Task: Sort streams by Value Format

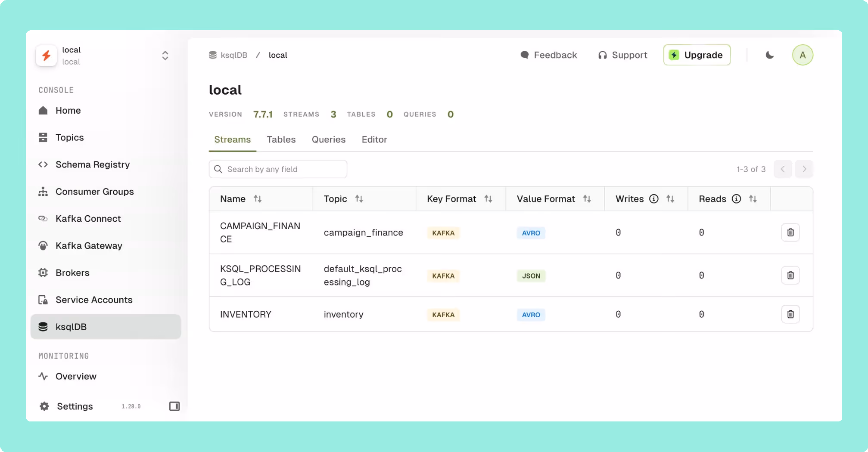Action: [x=587, y=199]
